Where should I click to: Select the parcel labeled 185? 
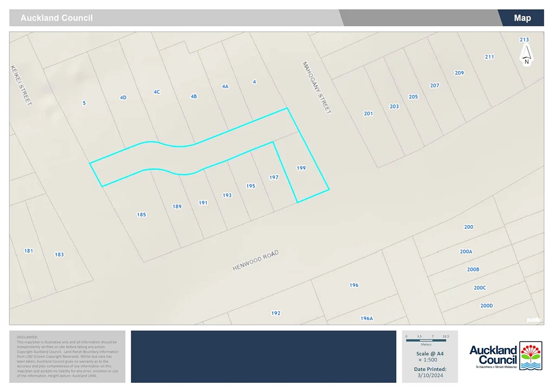141,215
